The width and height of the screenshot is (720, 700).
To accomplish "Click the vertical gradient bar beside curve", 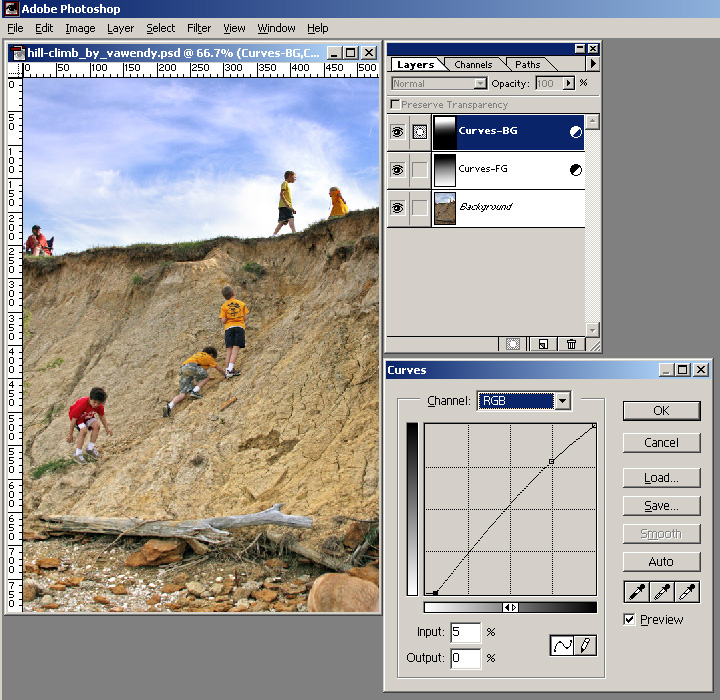I will pos(412,509).
